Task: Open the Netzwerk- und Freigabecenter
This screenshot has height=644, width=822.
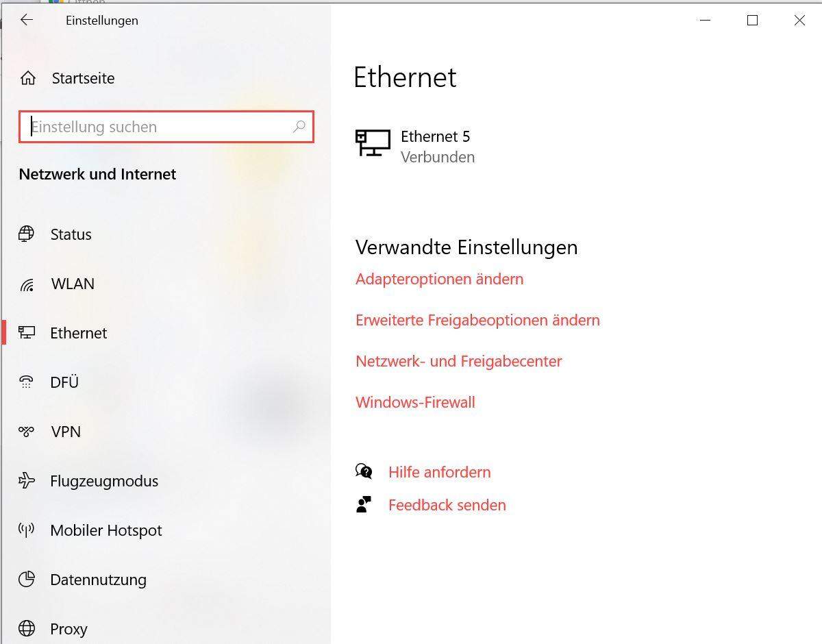Action: tap(458, 361)
